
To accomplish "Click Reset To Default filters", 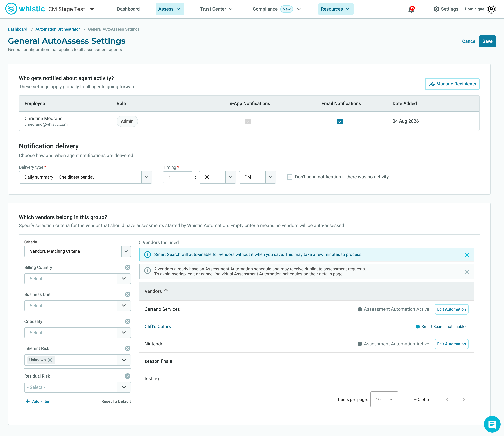I will (116, 401).
